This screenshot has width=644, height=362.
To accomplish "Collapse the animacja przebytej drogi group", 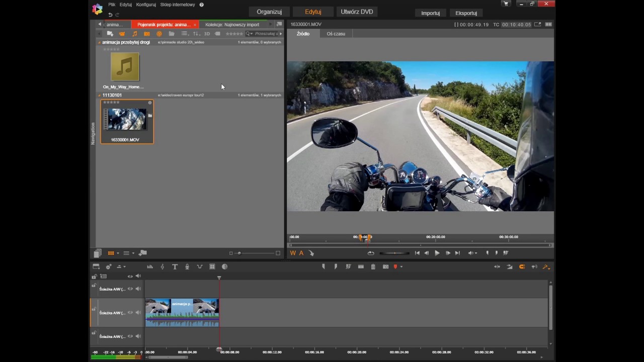I will 99,42.
